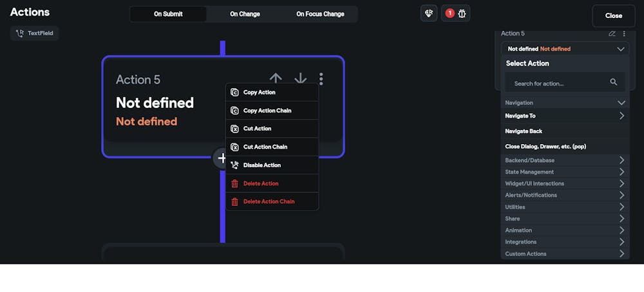Move Action 5 up with arrow icon
Image resolution: width=644 pixels, height=292 pixels.
tap(276, 78)
